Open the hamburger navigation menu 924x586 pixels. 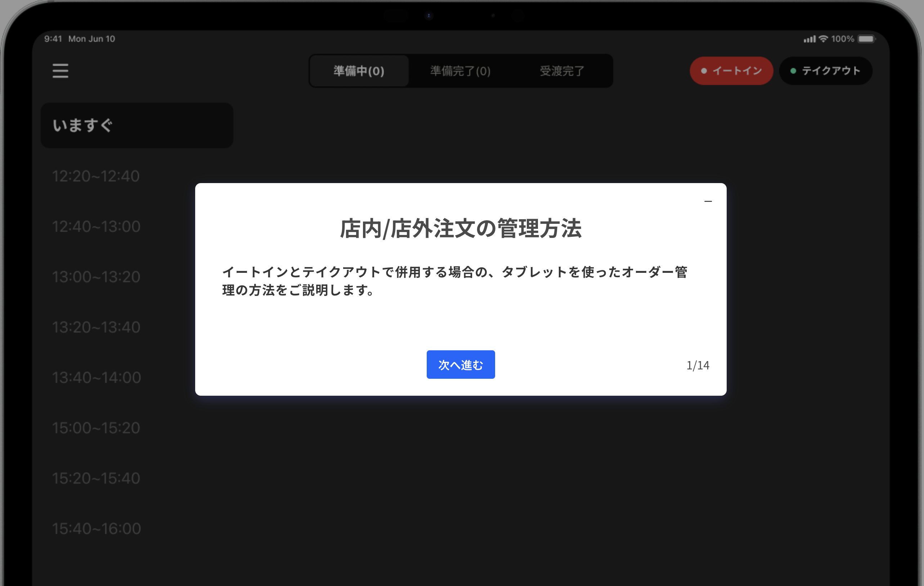click(x=60, y=71)
